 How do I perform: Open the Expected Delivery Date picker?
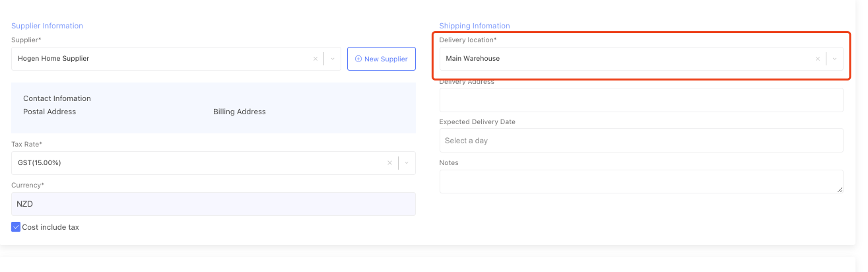pyautogui.click(x=640, y=141)
